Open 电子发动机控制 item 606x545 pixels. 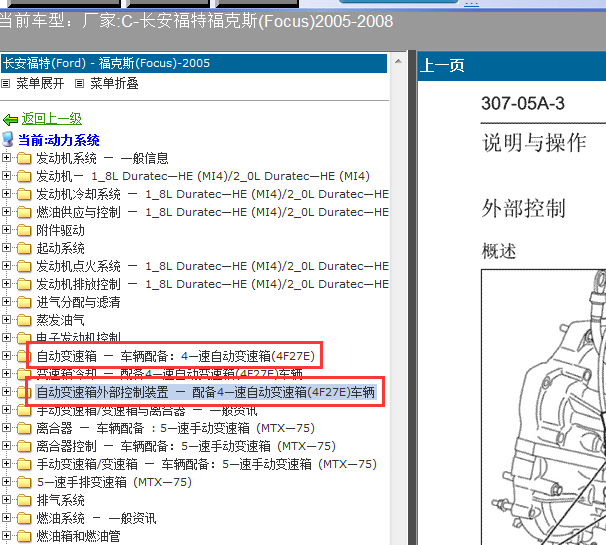[78, 337]
